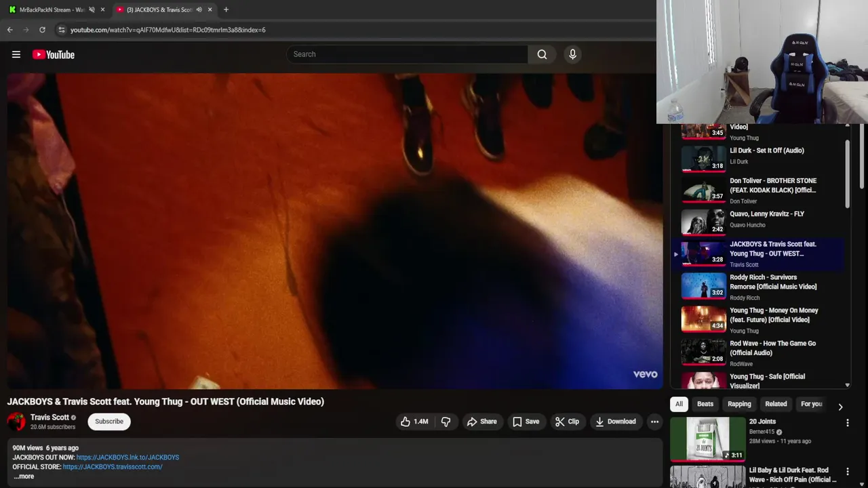Show more filter chips with right arrow

(840, 407)
